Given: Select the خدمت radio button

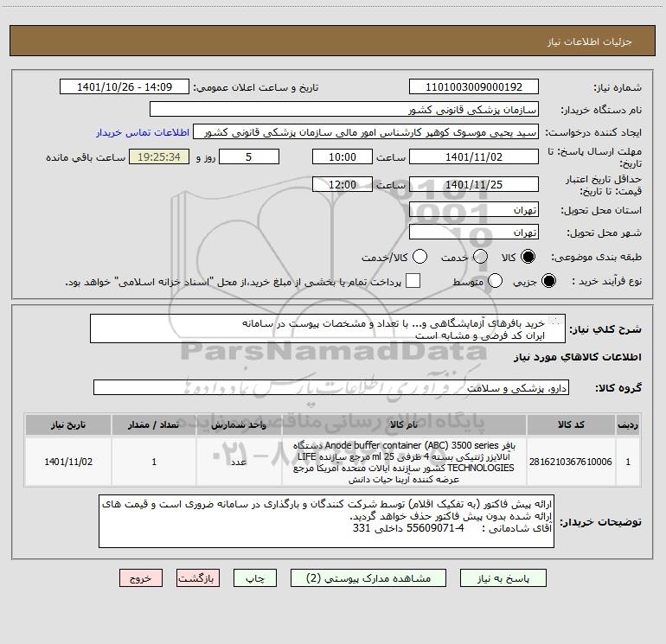Looking at the screenshot, I should click(x=480, y=257).
